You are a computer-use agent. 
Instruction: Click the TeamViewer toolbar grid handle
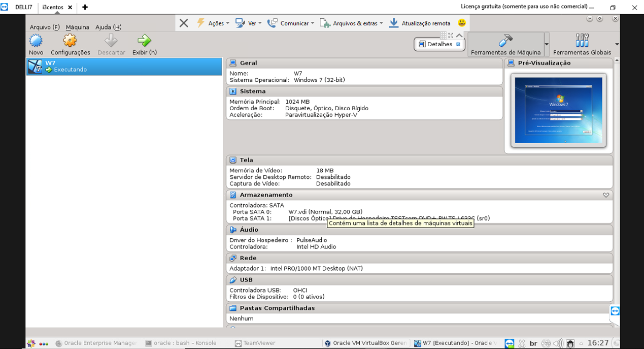tap(444, 36)
